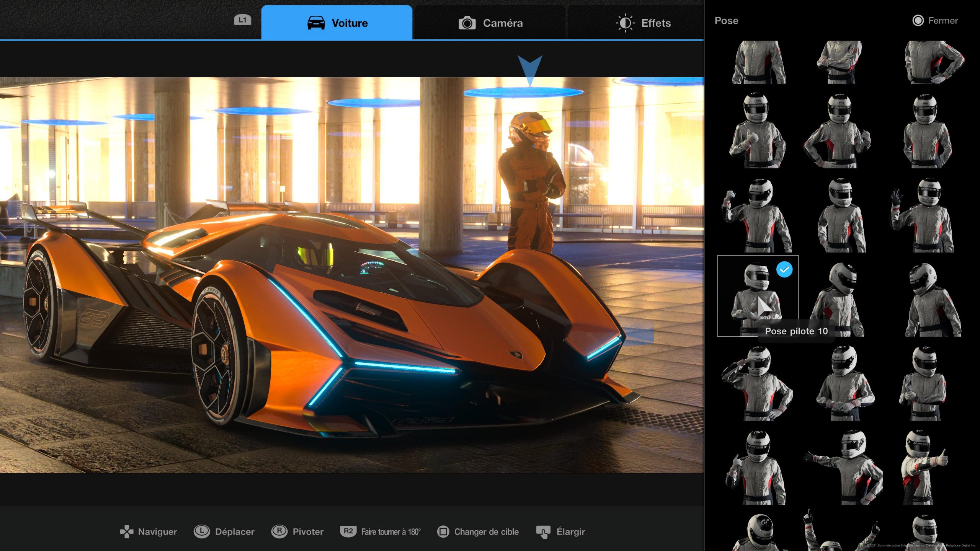
Task: Select pose with fist held at chest
Action: click(x=758, y=130)
